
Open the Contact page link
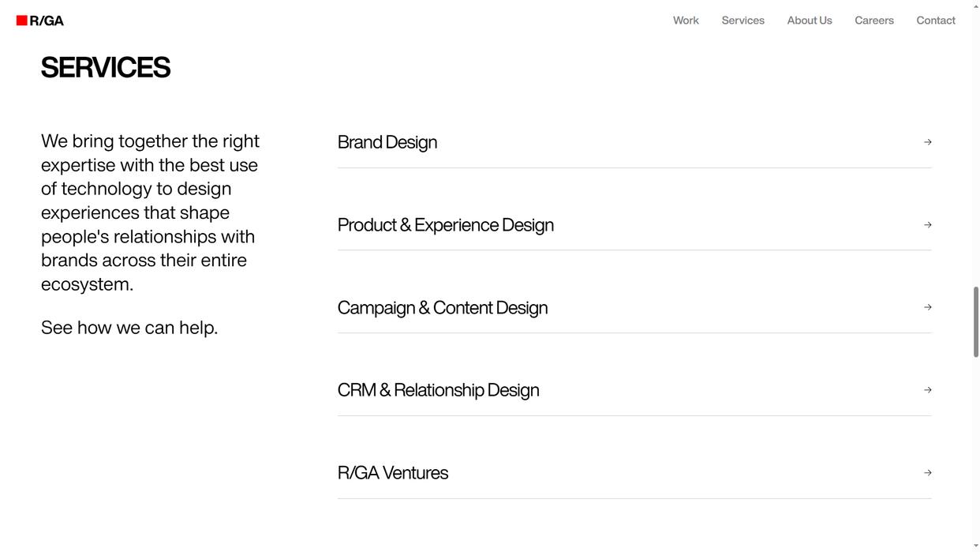click(935, 21)
